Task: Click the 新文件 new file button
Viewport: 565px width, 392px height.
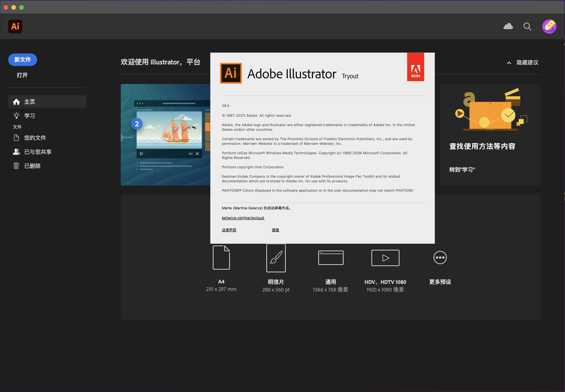Action: [22, 60]
